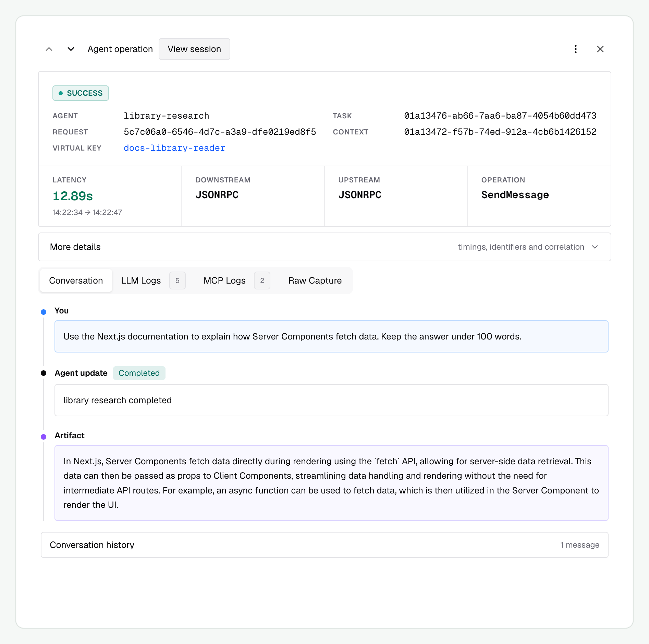Image resolution: width=649 pixels, height=644 pixels.
Task: Click the Agent operation title
Action: (120, 49)
